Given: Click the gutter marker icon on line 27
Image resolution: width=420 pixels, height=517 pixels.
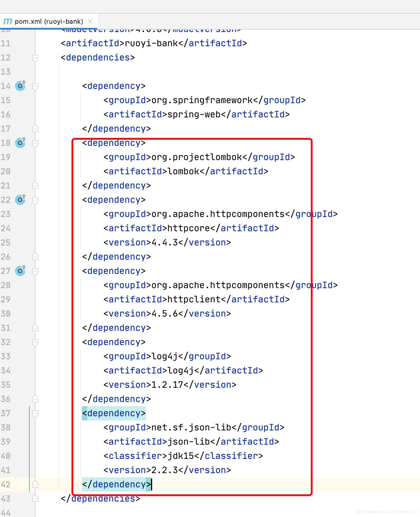Looking at the screenshot, I should (x=20, y=271).
